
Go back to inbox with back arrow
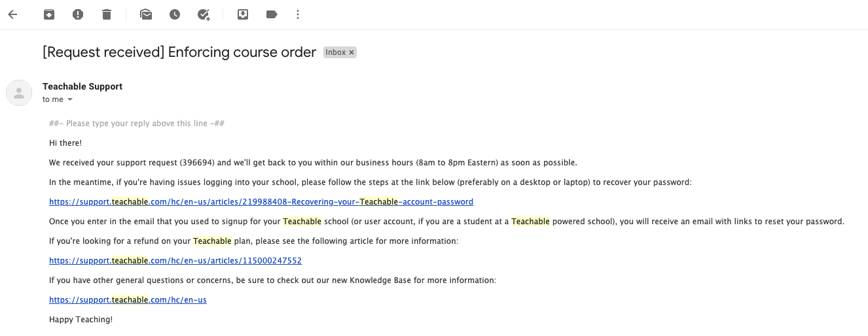tap(12, 14)
